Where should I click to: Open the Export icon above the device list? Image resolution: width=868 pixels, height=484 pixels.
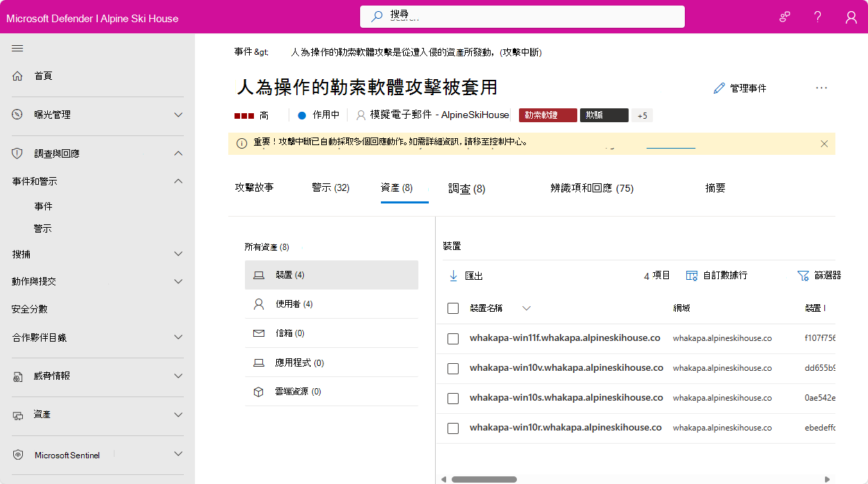pyautogui.click(x=452, y=275)
